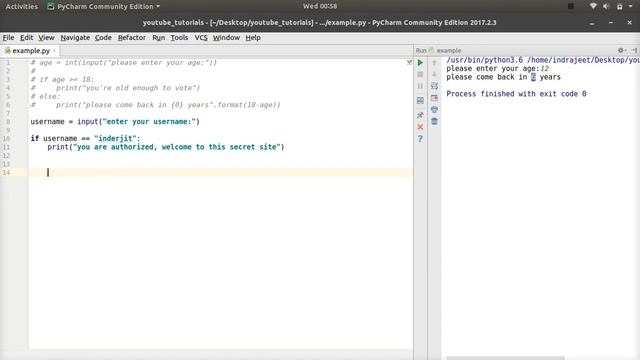This screenshot has width=640, height=360.
Task: Toggle soft-wrap in Run console
Action: (x=434, y=86)
